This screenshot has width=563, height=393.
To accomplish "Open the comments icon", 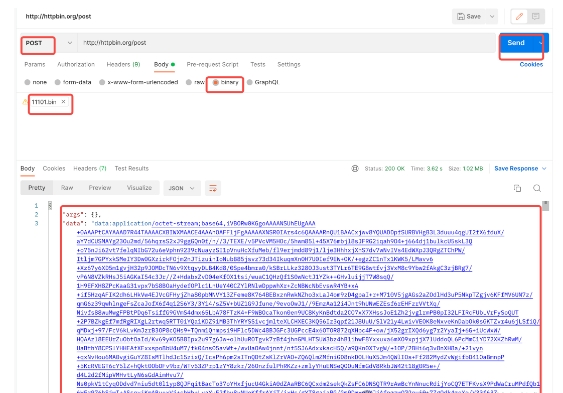I will pos(536,17).
